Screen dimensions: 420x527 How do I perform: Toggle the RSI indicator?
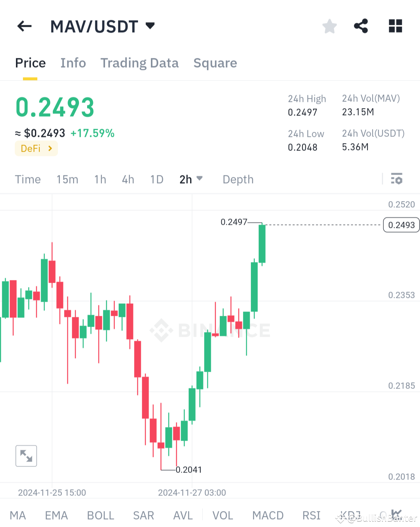point(311,515)
